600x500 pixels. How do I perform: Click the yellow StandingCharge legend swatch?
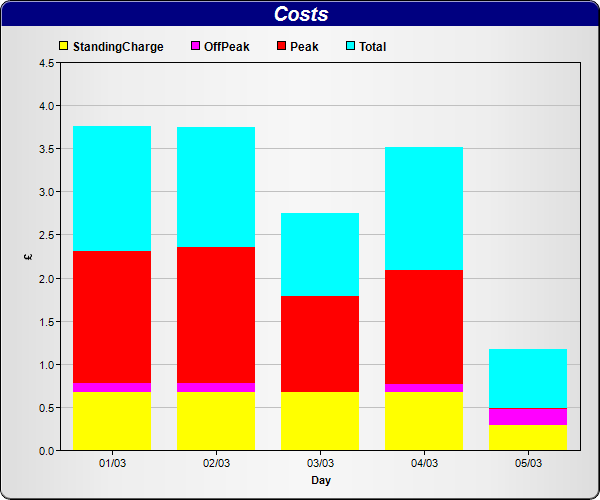[65, 46]
